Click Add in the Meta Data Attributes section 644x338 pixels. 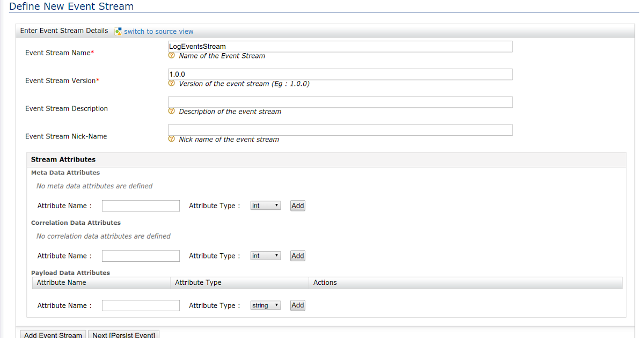(x=297, y=205)
